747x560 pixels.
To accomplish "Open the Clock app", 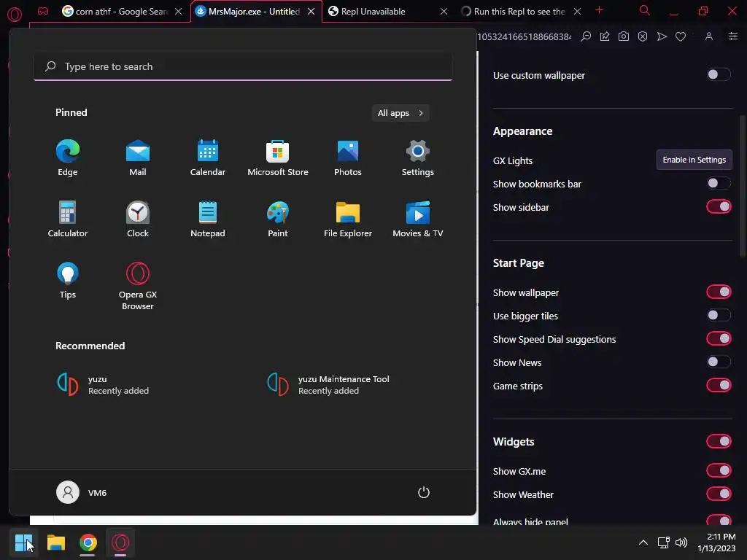I will tap(138, 219).
